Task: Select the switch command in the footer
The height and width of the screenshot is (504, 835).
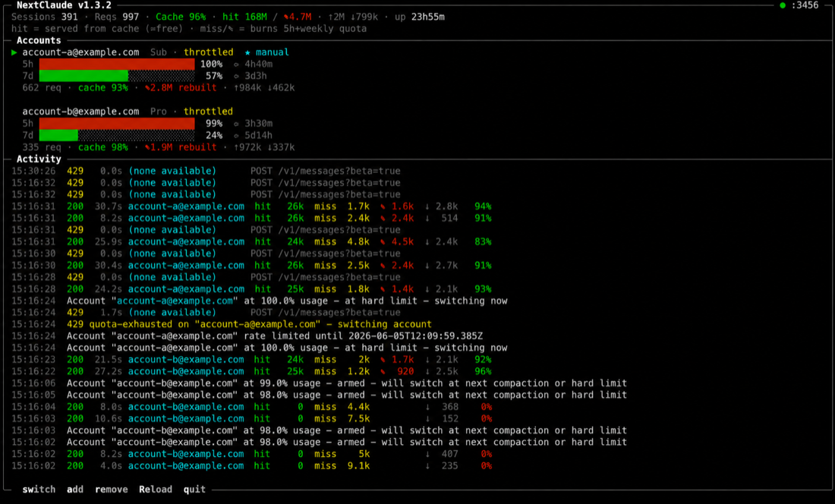Action: [39, 490]
